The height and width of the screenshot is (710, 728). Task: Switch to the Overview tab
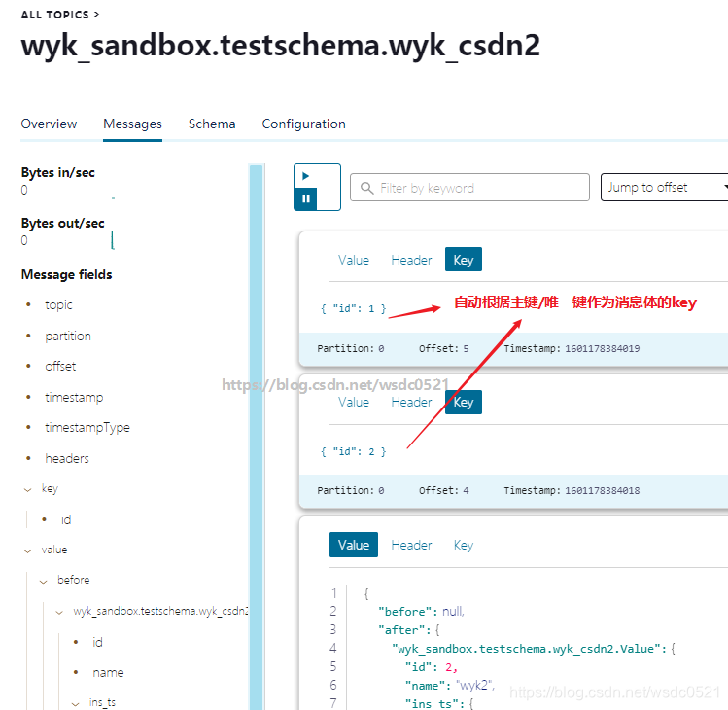pyautogui.click(x=49, y=124)
